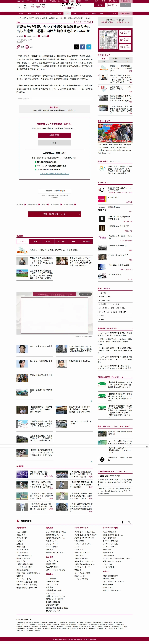Click the ログイン header button
The height and width of the screenshot is (644, 149).
126,5
